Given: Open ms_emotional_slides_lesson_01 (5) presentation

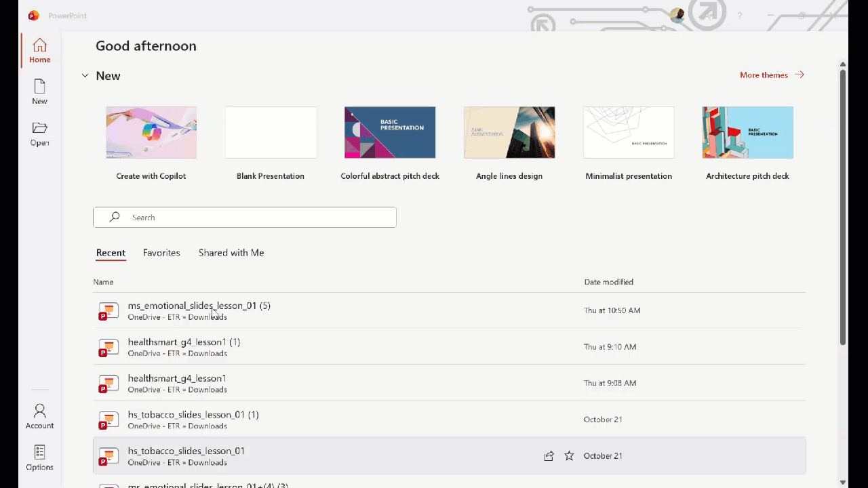Looking at the screenshot, I should pyautogui.click(x=199, y=306).
